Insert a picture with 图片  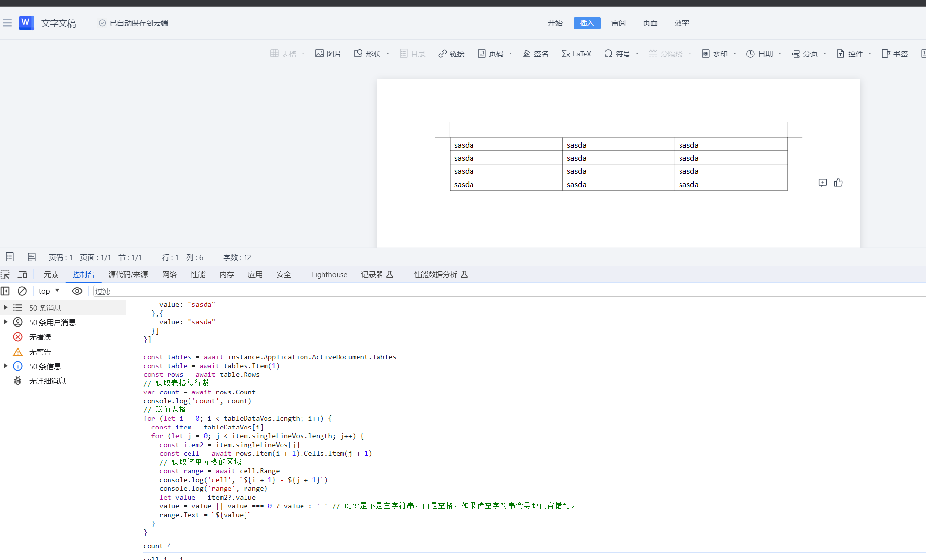pyautogui.click(x=328, y=54)
